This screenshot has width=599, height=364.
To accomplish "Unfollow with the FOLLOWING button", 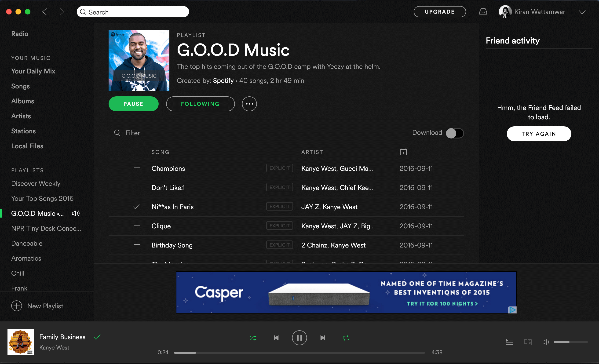I will (200, 104).
